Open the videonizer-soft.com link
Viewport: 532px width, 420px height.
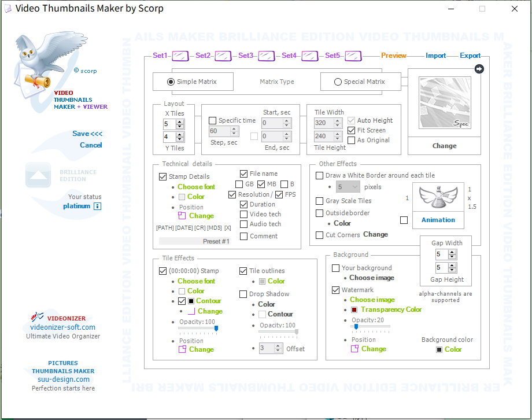click(63, 327)
